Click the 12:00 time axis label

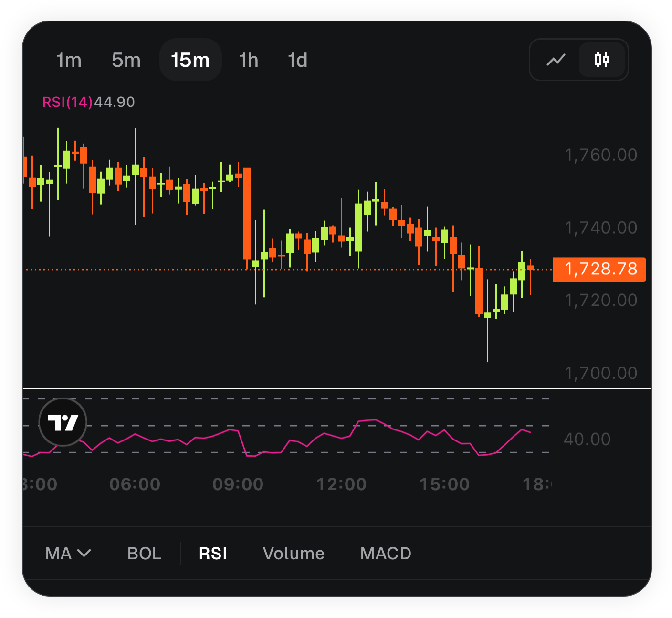[342, 484]
